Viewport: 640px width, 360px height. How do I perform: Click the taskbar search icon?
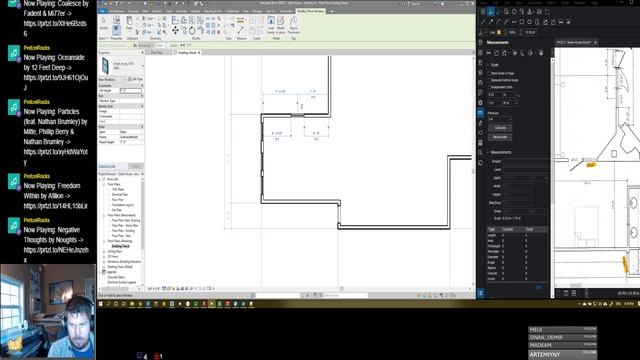108,304
